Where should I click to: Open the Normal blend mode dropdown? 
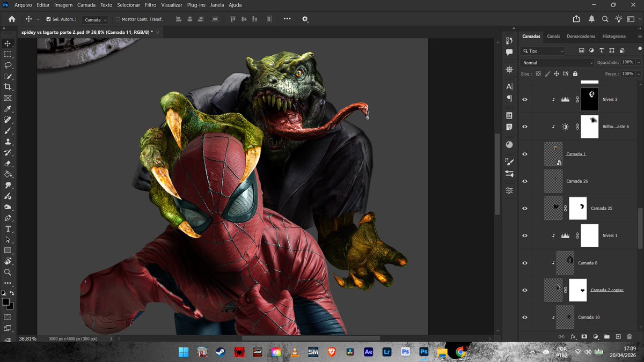[557, 63]
